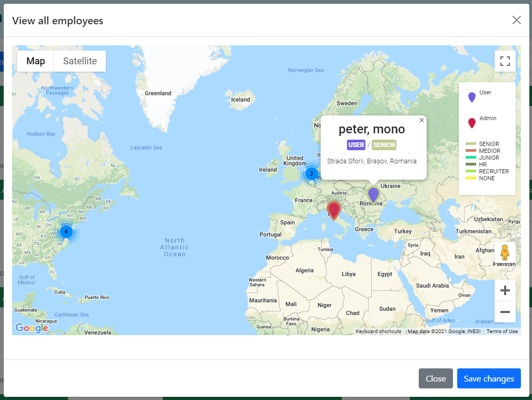Select the red admin marker in Italy
This screenshot has height=400, width=532.
333,210
